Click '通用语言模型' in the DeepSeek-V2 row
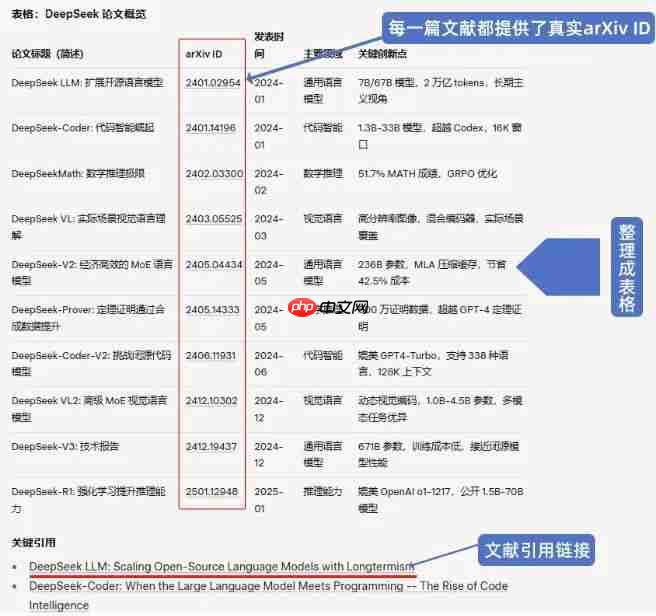 [x=323, y=272]
